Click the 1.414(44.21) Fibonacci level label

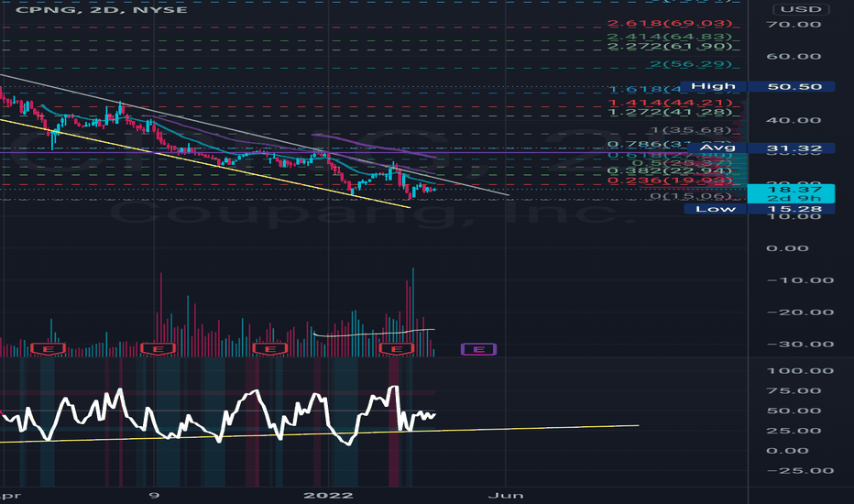(670, 103)
